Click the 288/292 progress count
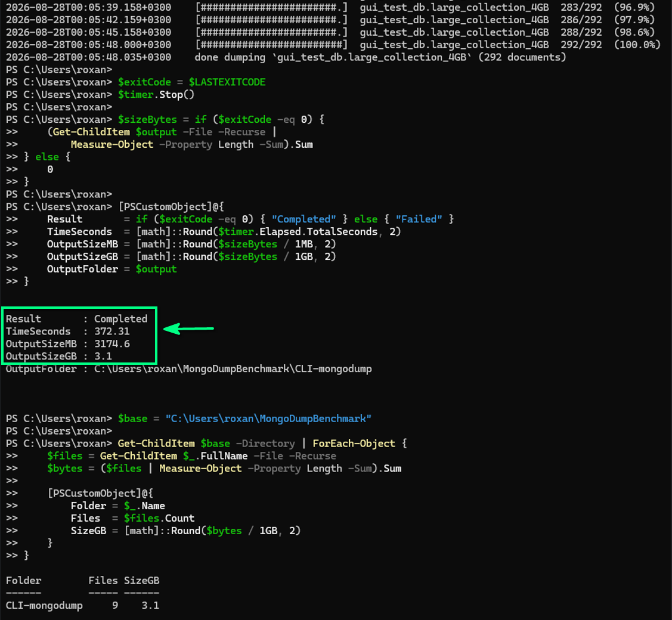 581,32
